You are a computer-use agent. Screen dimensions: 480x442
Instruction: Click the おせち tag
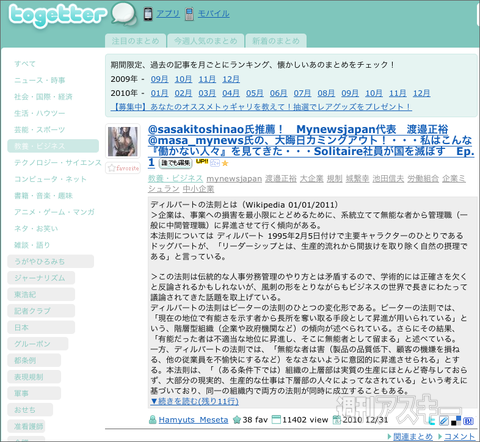tap(30, 410)
